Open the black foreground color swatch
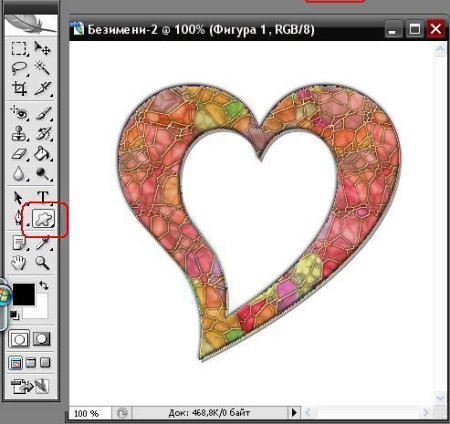 point(24,294)
